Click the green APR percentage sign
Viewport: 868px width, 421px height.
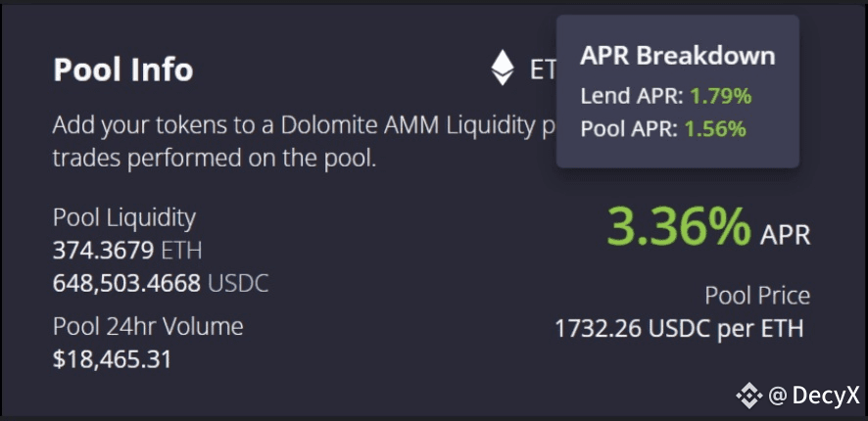pyautogui.click(x=729, y=228)
